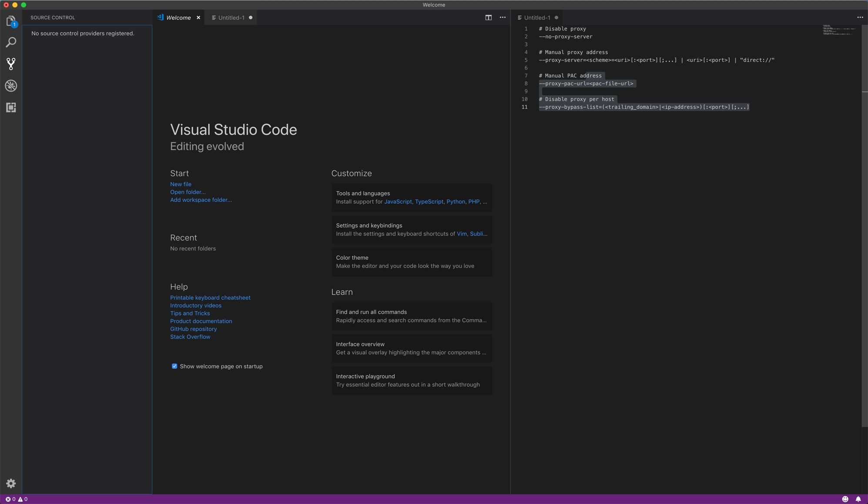
Task: Select Untitled-1 tab in right editor group
Action: coord(537,17)
